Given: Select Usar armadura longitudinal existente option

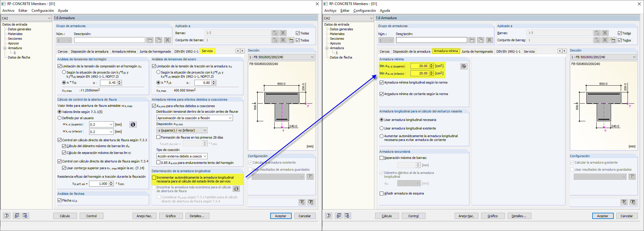Looking at the screenshot, I should pyautogui.click(x=382, y=128).
